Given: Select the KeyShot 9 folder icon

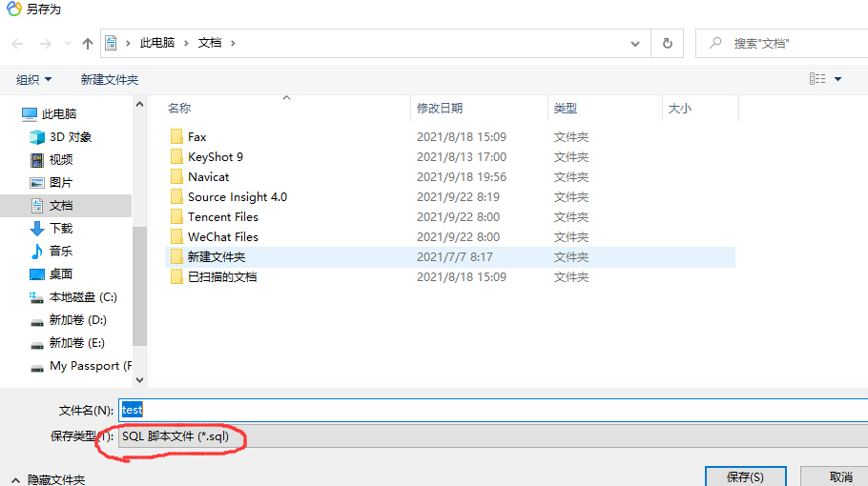Looking at the screenshot, I should tap(176, 156).
